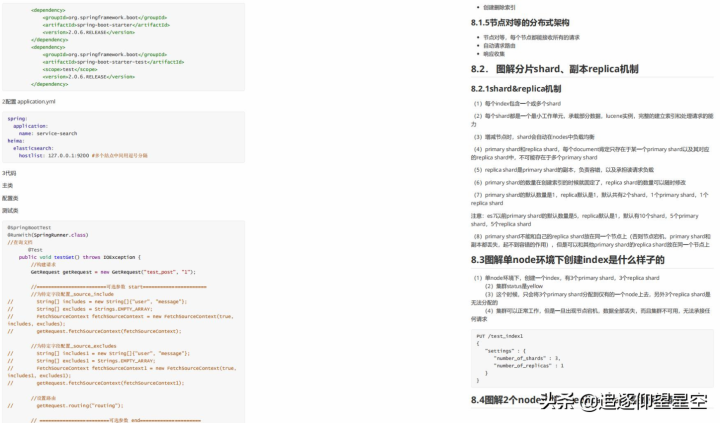Click comment "//设置路由"
Image resolution: width=720 pixels, height=423 pixels.
(43, 398)
